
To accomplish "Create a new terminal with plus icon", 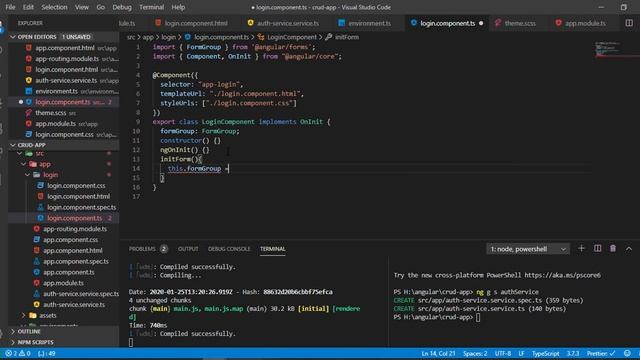I will point(581,249).
